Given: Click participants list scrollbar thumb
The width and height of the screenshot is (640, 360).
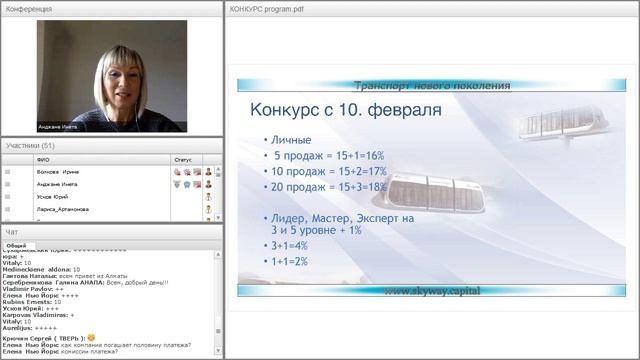Looking at the screenshot, I should coord(218,175).
